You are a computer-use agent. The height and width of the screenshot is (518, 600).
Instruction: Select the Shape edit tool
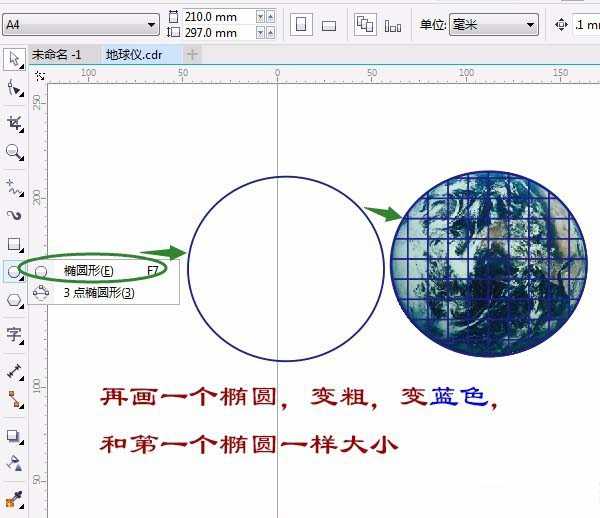click(14, 89)
